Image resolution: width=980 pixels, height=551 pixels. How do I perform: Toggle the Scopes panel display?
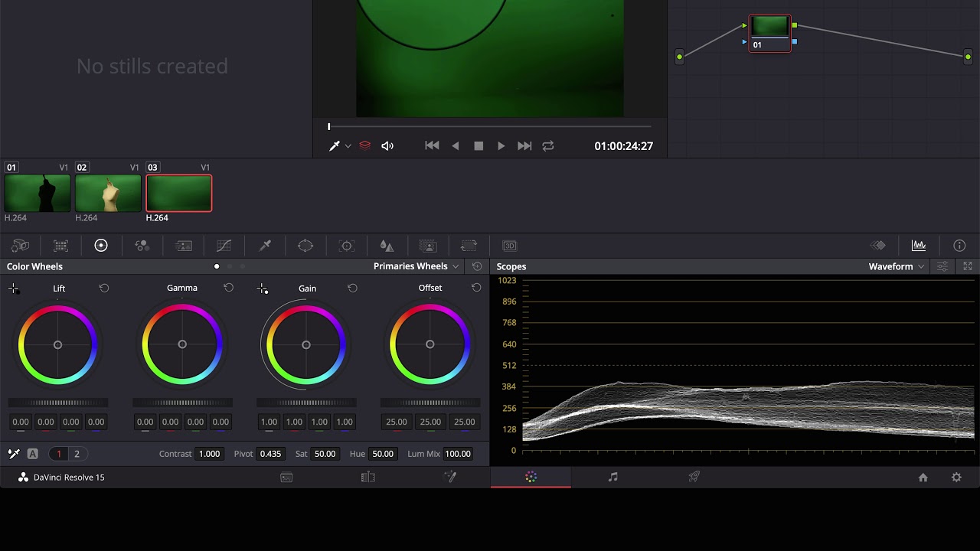pyautogui.click(x=919, y=246)
